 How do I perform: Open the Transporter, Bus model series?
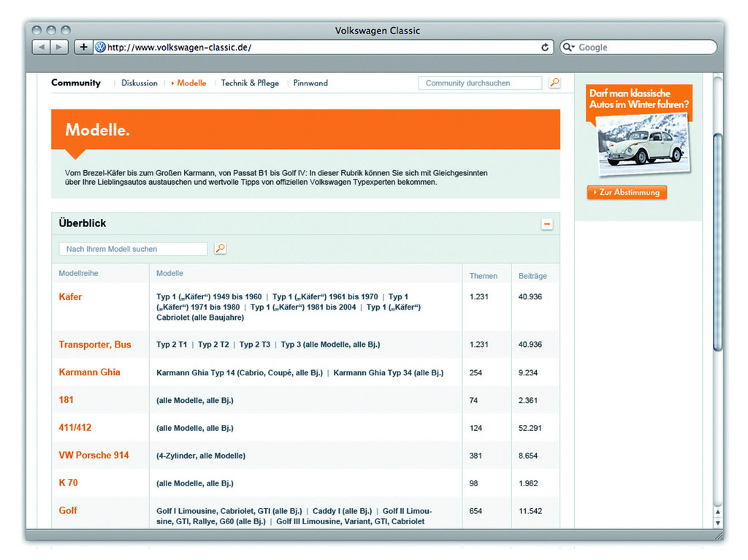(95, 345)
